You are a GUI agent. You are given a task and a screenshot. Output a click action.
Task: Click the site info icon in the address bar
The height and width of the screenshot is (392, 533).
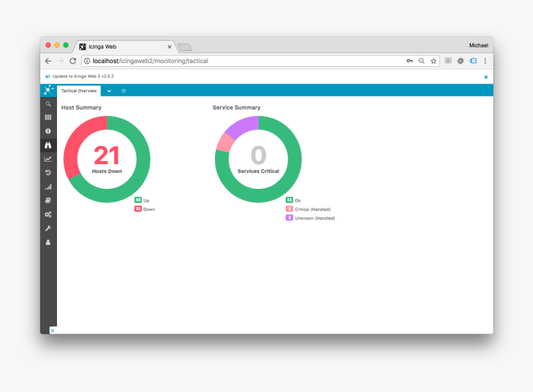87,61
